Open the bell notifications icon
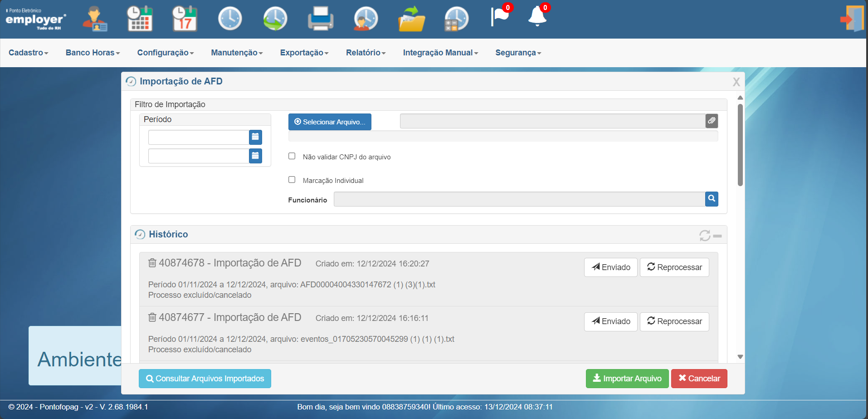 pyautogui.click(x=538, y=16)
